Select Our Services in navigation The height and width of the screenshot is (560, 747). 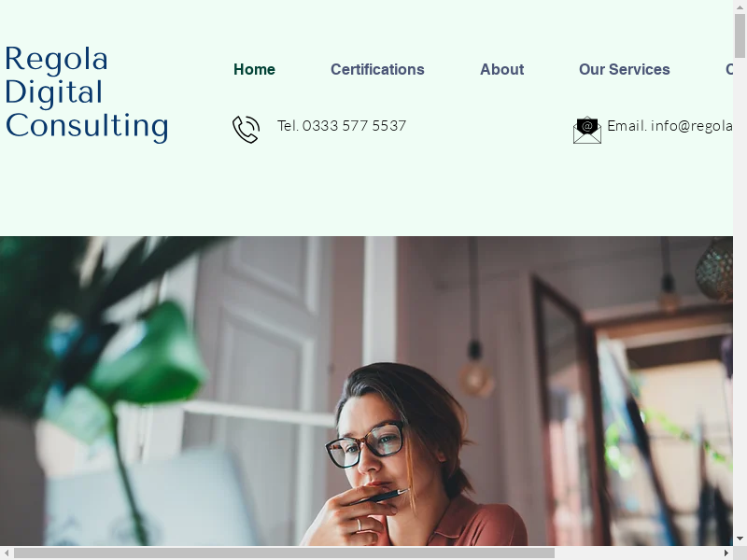click(x=624, y=69)
